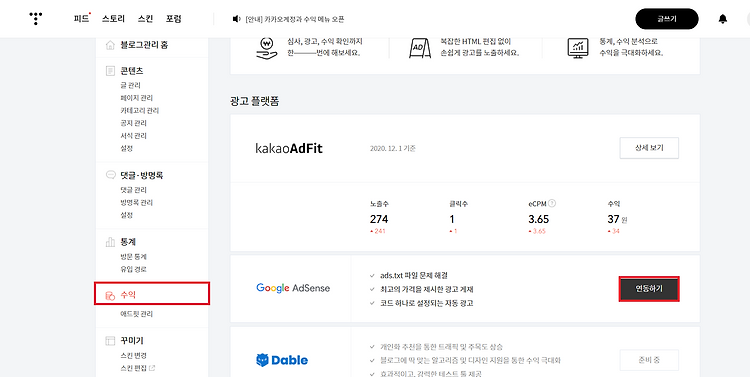Click the speaker announcement icon
Image resolution: width=750 pixels, height=377 pixels.
point(236,19)
